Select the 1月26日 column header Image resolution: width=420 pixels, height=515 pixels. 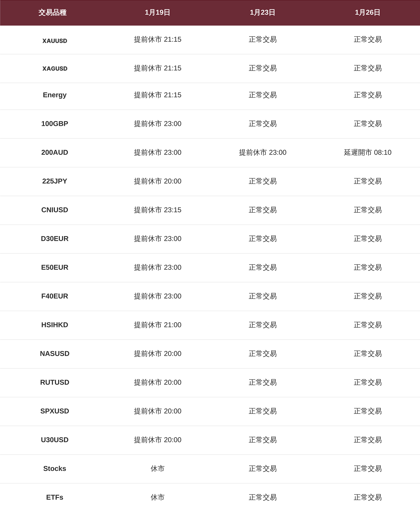(x=367, y=13)
